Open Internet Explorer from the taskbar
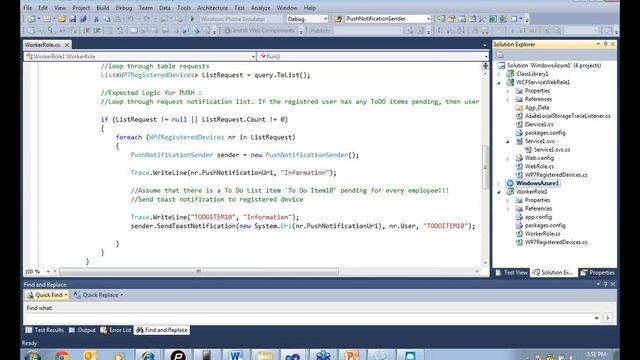The height and width of the screenshot is (360, 640). click(x=148, y=356)
